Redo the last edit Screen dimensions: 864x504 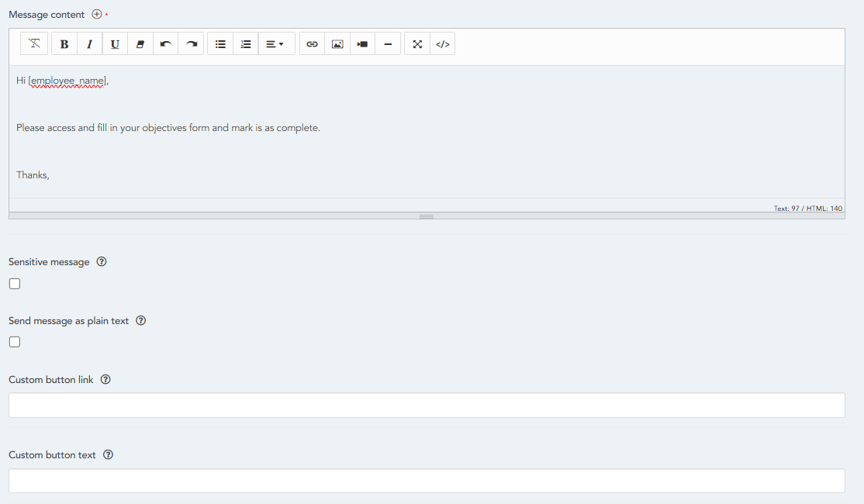[191, 44]
